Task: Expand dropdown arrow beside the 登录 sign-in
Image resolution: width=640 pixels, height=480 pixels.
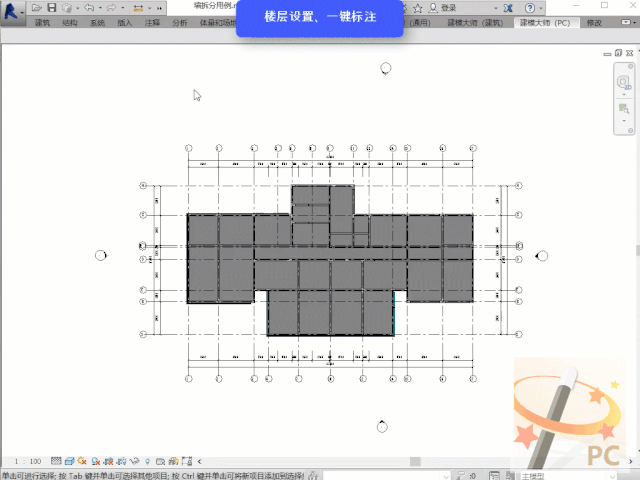Action: [x=496, y=8]
